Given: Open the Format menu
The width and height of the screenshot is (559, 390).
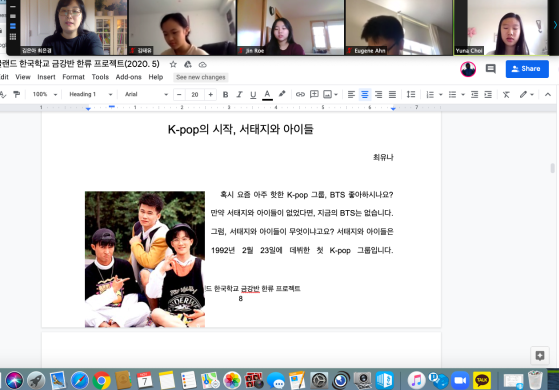Looking at the screenshot, I should [73, 77].
